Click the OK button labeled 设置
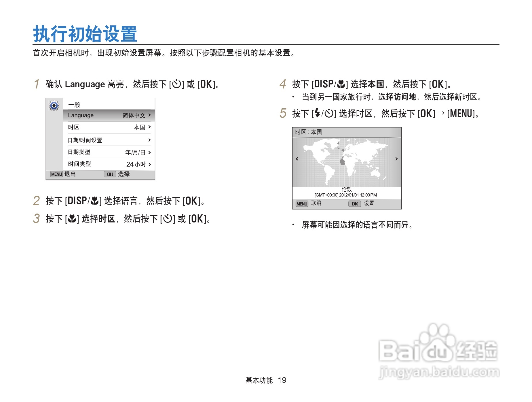The width and height of the screenshot is (532, 402). pos(355,204)
